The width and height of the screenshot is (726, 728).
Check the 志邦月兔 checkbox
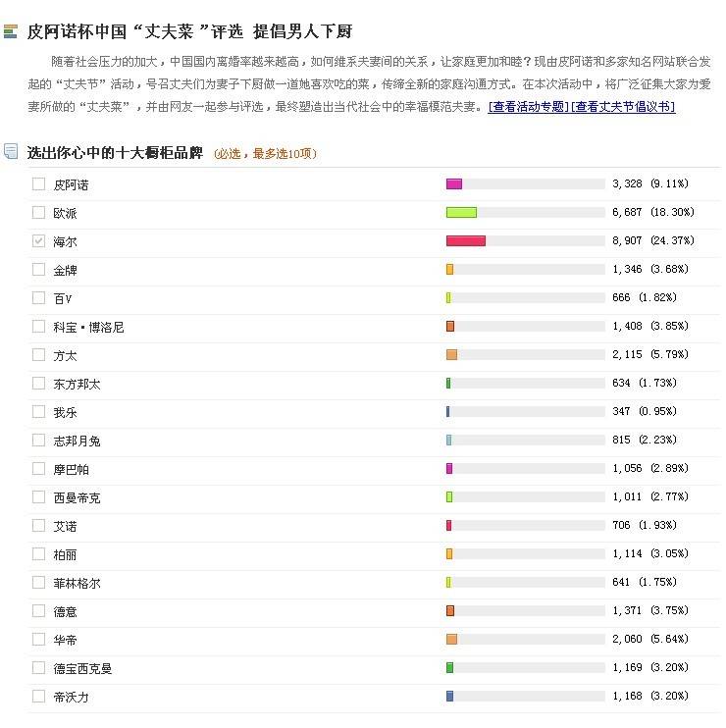click(x=38, y=440)
